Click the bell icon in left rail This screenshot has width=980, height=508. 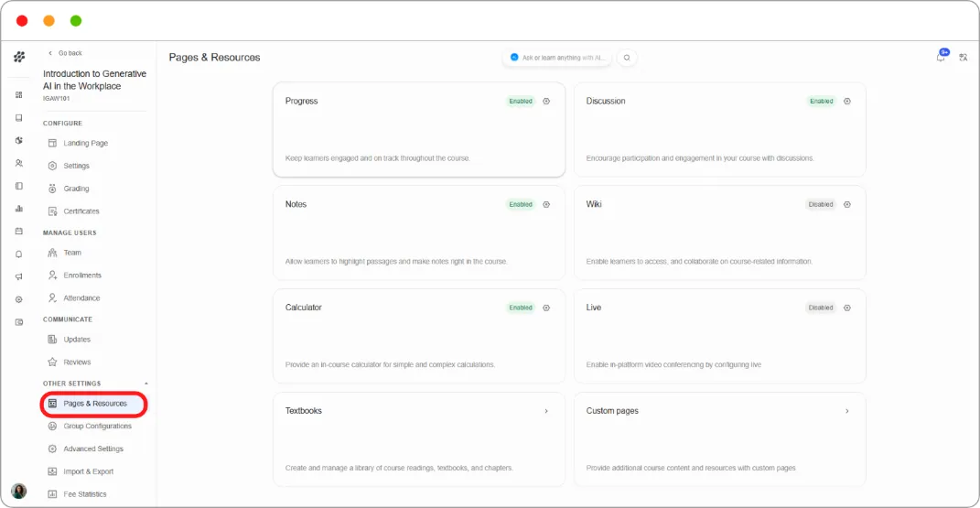point(18,254)
